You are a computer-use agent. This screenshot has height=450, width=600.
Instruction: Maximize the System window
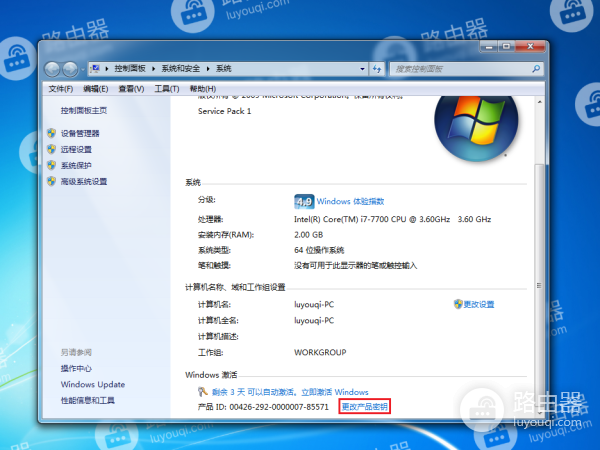point(506,47)
